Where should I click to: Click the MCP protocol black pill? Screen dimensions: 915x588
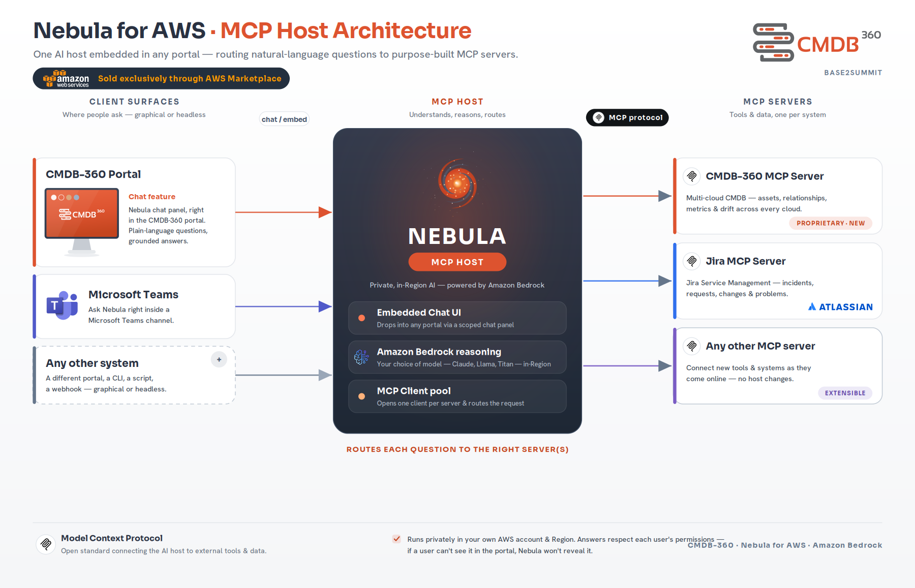(x=627, y=117)
